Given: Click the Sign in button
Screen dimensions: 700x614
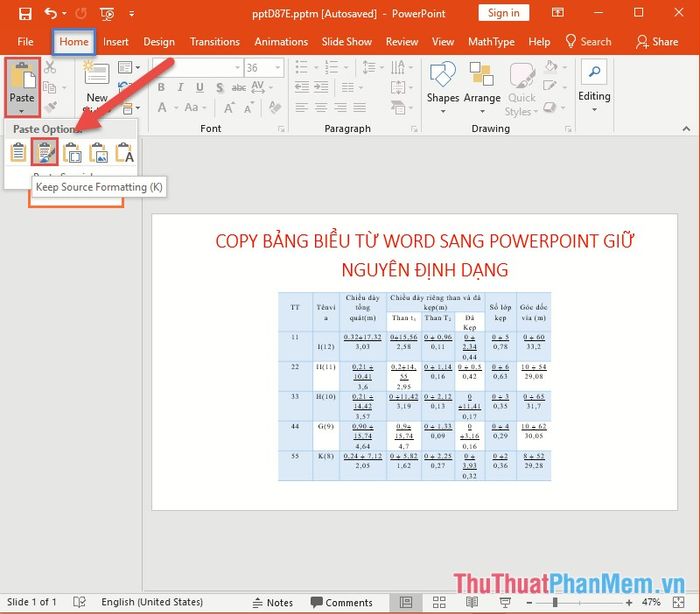Looking at the screenshot, I should [504, 13].
